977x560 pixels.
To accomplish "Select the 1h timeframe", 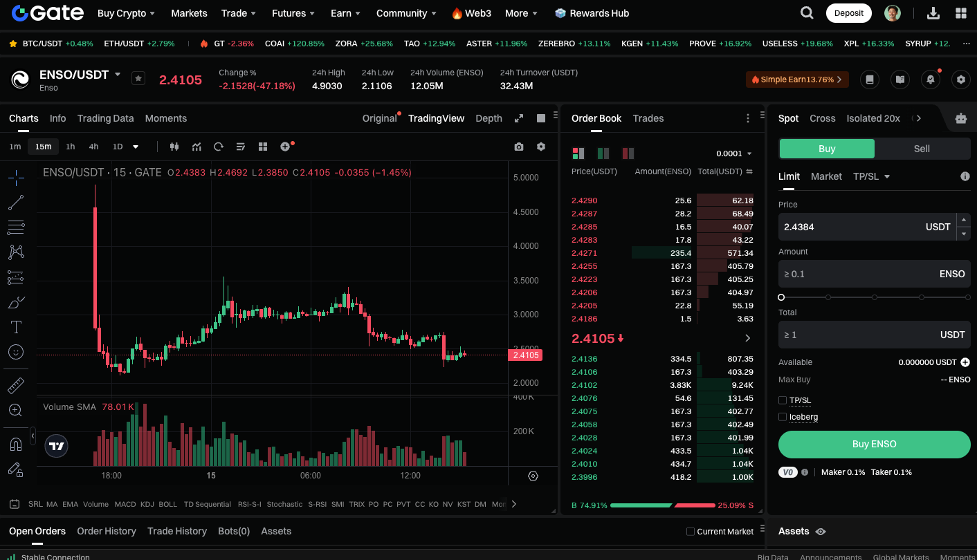I will tap(71, 147).
